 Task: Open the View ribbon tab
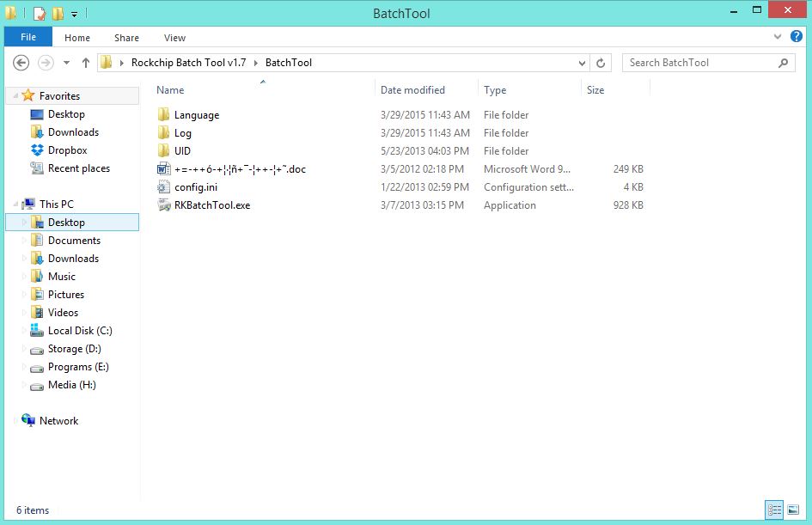click(x=174, y=38)
